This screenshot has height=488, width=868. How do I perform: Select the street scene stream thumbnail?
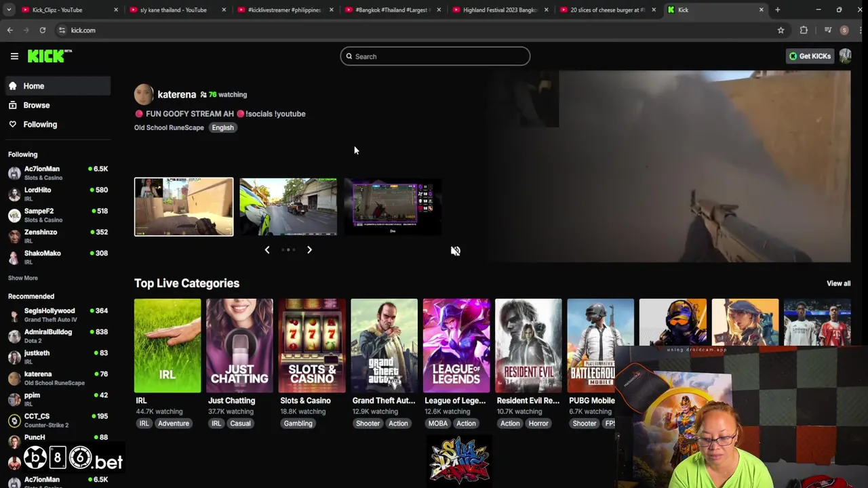[x=288, y=207]
